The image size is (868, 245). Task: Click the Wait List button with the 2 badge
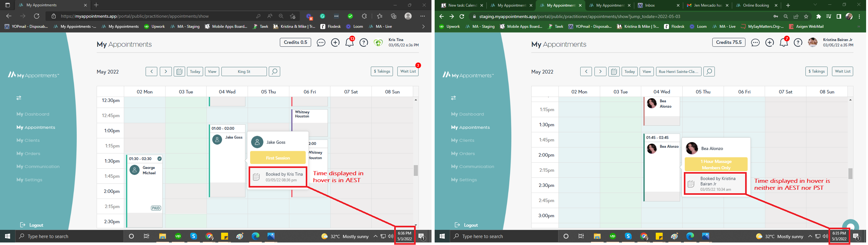click(x=408, y=71)
